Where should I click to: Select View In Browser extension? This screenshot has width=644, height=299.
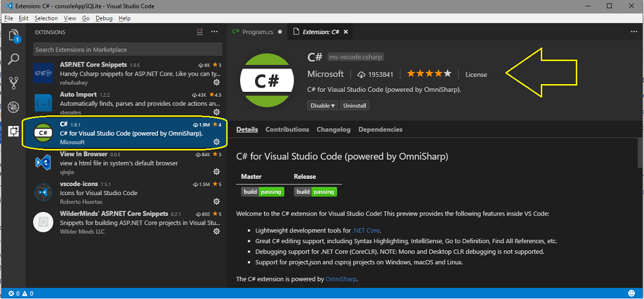pos(127,163)
